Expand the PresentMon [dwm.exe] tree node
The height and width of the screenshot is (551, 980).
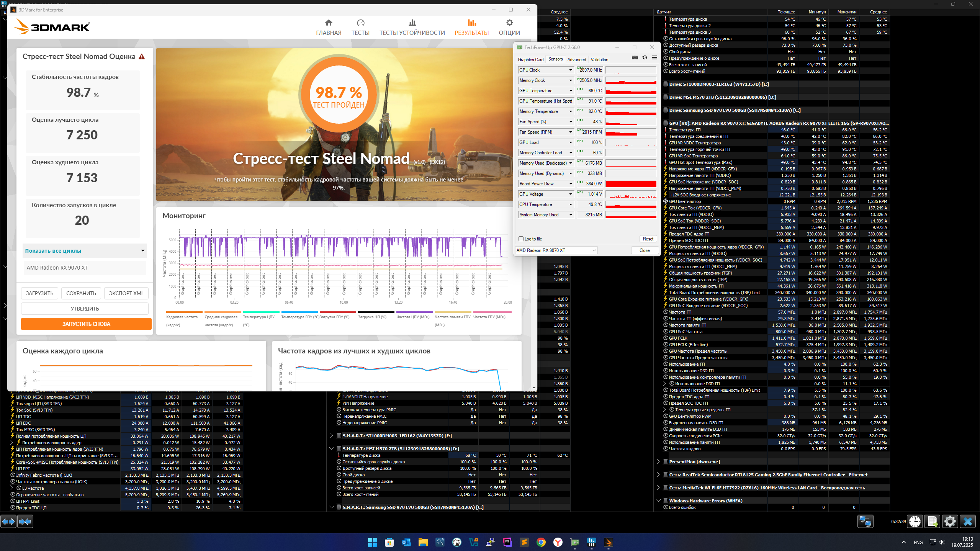pyautogui.click(x=658, y=461)
